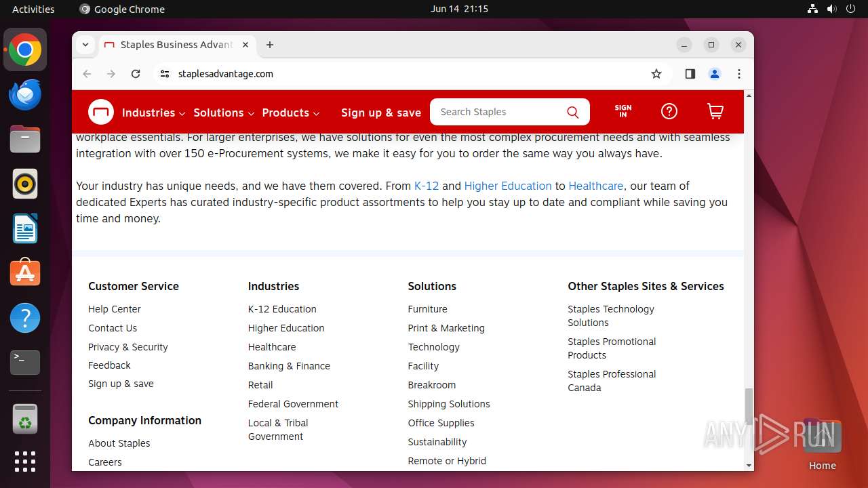View site information icon in address bar

(165, 74)
